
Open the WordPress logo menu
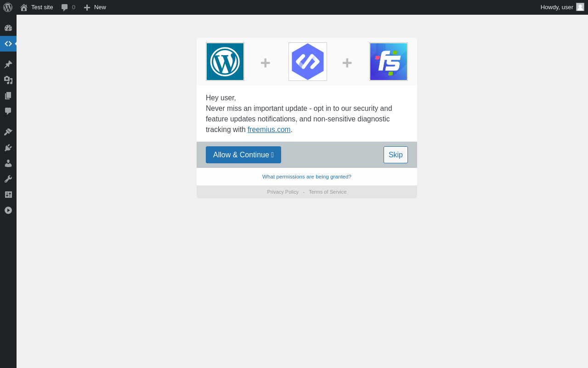[8, 7]
